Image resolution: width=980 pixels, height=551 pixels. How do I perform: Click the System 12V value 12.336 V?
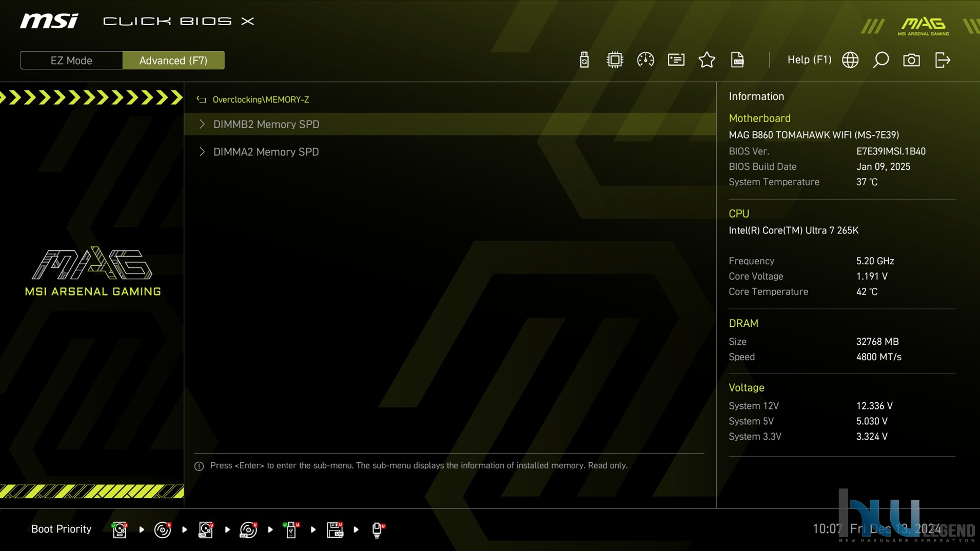874,406
